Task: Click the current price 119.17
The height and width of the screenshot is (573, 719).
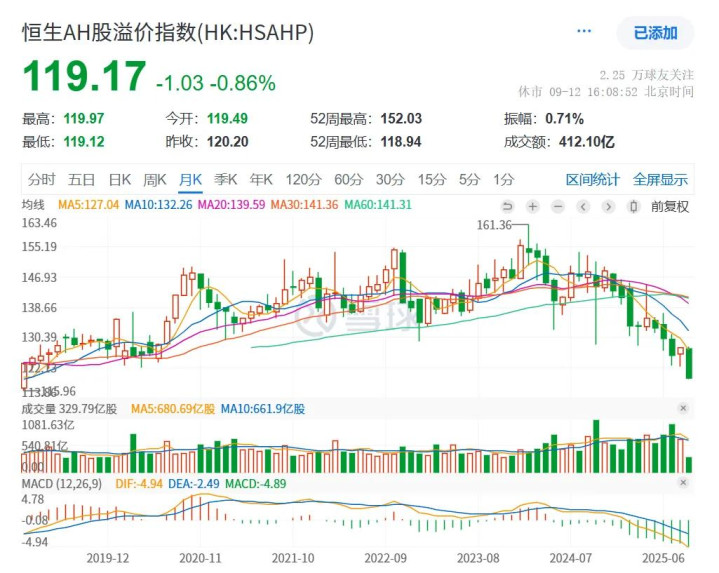Action: (84, 76)
